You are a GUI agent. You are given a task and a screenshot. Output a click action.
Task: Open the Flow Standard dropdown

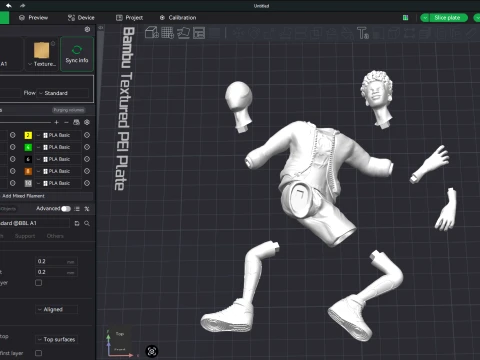pyautogui.click(x=63, y=93)
